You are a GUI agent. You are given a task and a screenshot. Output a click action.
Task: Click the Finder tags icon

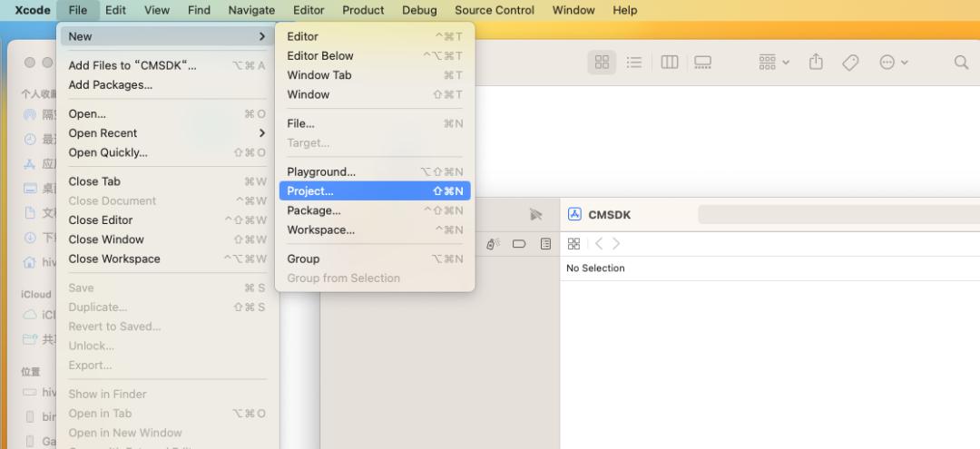coord(850,62)
